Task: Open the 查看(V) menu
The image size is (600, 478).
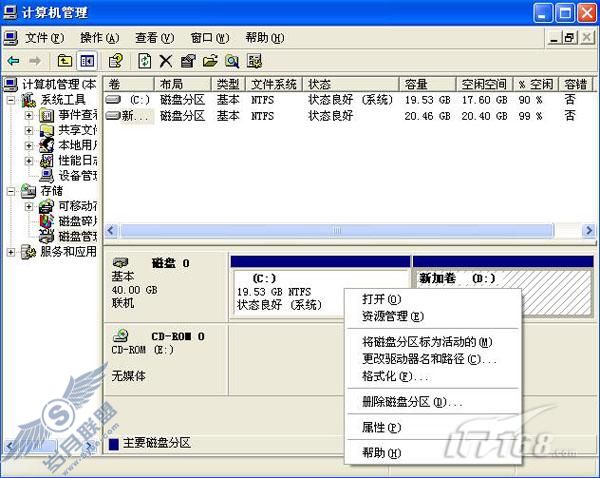Action: click(x=155, y=38)
